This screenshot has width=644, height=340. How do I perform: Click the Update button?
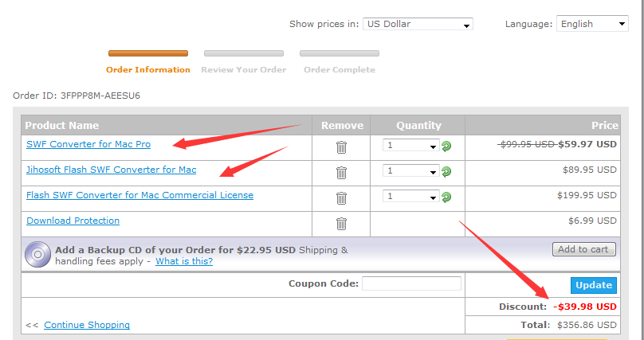click(594, 285)
